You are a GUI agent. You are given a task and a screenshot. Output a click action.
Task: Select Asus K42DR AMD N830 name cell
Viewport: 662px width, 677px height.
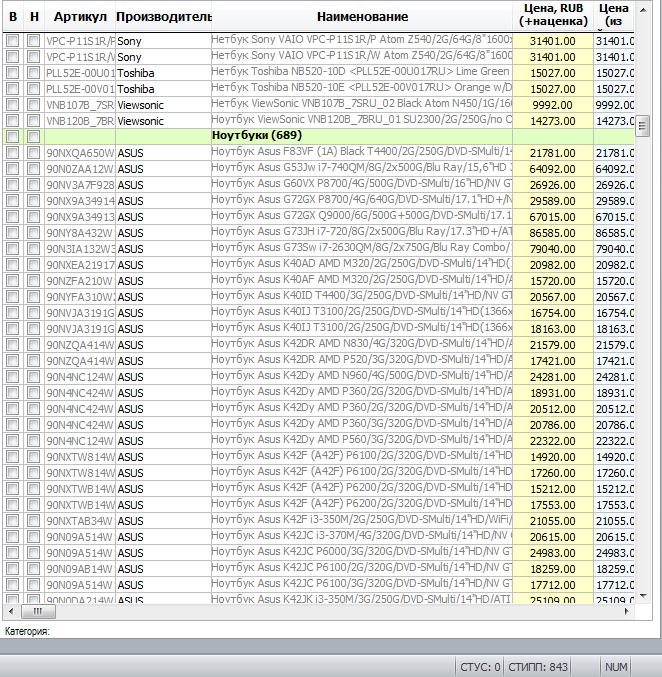coord(362,344)
